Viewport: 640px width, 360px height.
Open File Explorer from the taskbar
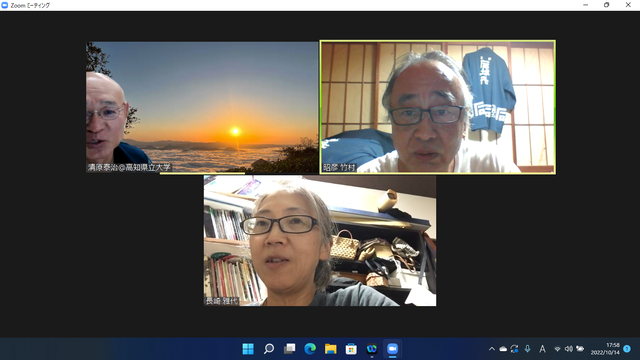331,349
